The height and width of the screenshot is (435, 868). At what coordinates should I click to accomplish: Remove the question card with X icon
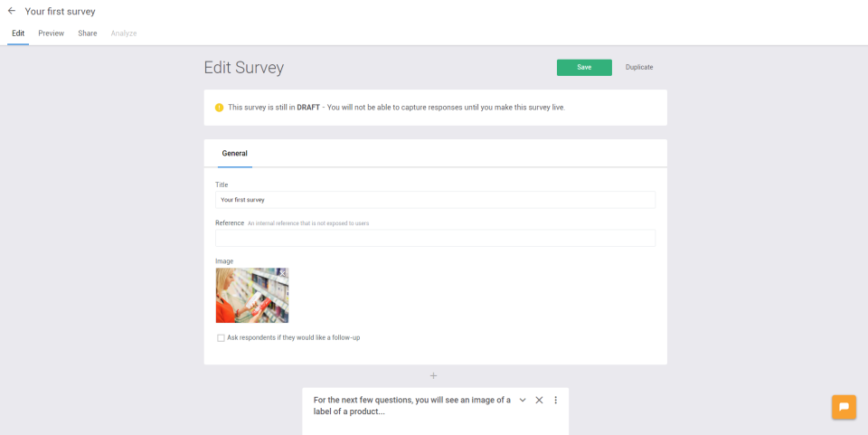(x=539, y=400)
